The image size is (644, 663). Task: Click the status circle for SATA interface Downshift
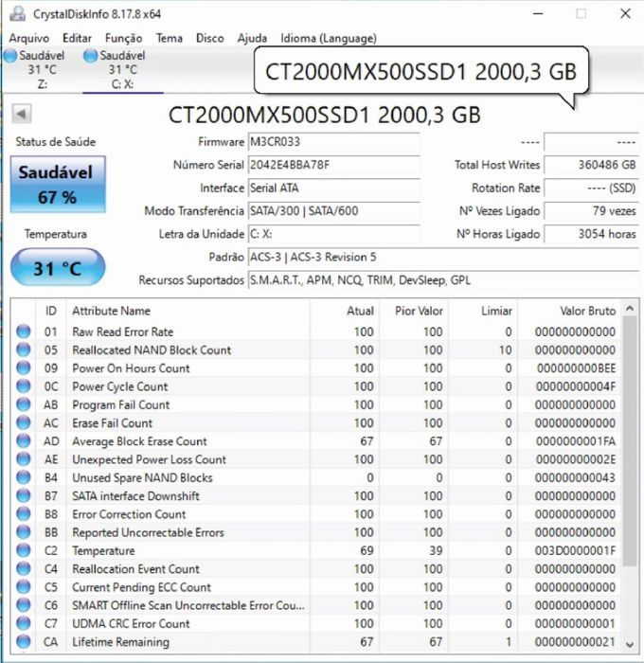point(24,495)
